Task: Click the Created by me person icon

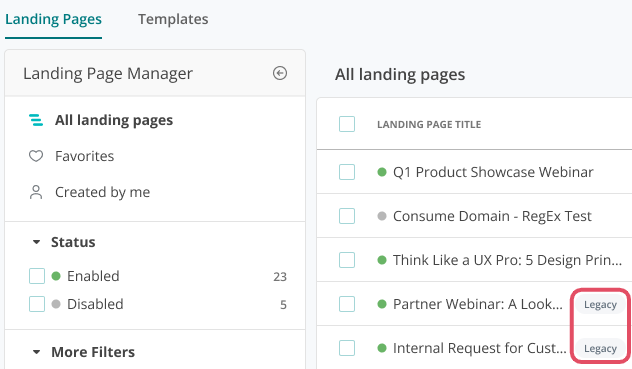Action: tap(36, 192)
